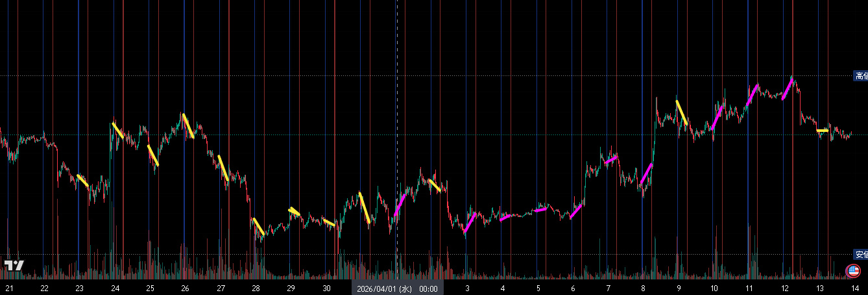Select date 23 on the time axis

coord(79,289)
